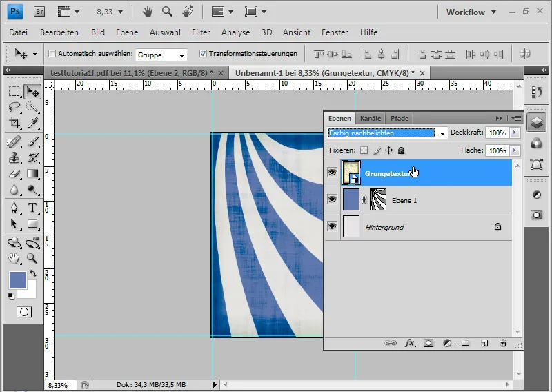Open the Ebene menu
552x392 pixels.
[127, 32]
